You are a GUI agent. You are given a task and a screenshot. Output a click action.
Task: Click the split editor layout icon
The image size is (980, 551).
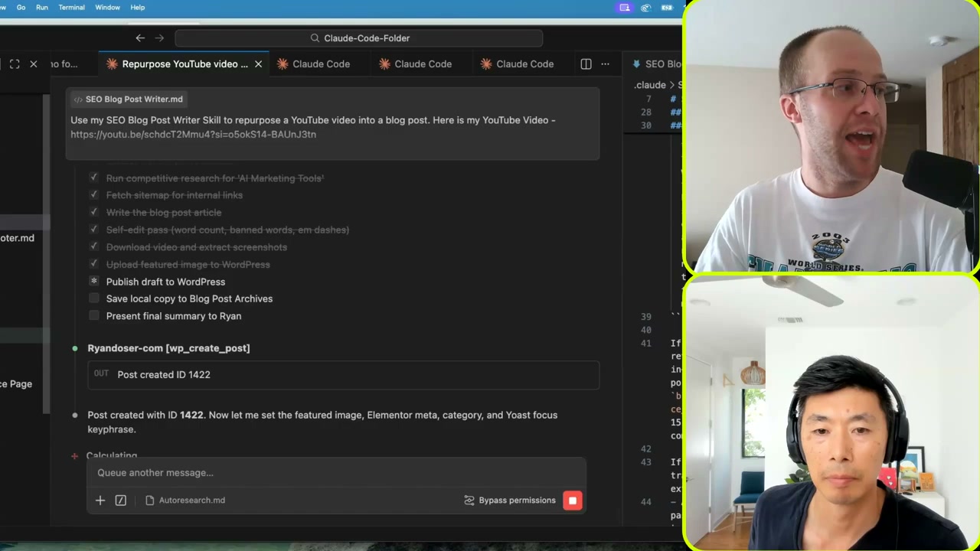(x=586, y=64)
